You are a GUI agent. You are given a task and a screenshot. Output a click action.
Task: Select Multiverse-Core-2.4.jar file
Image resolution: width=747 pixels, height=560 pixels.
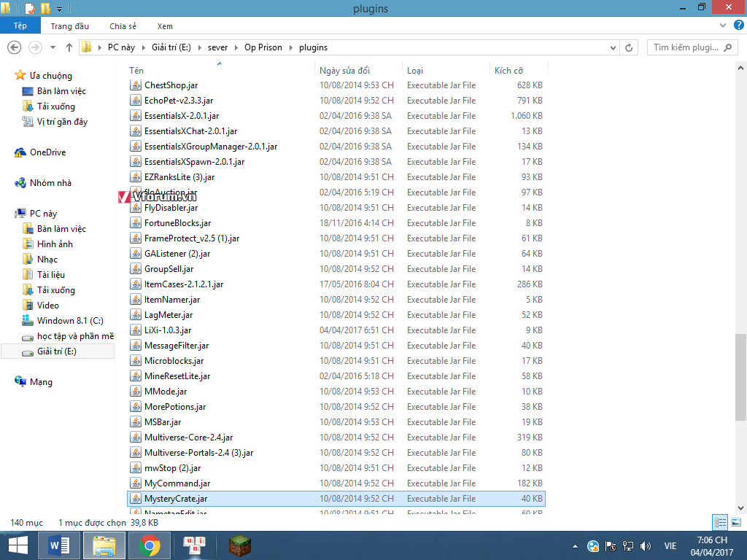336,437
